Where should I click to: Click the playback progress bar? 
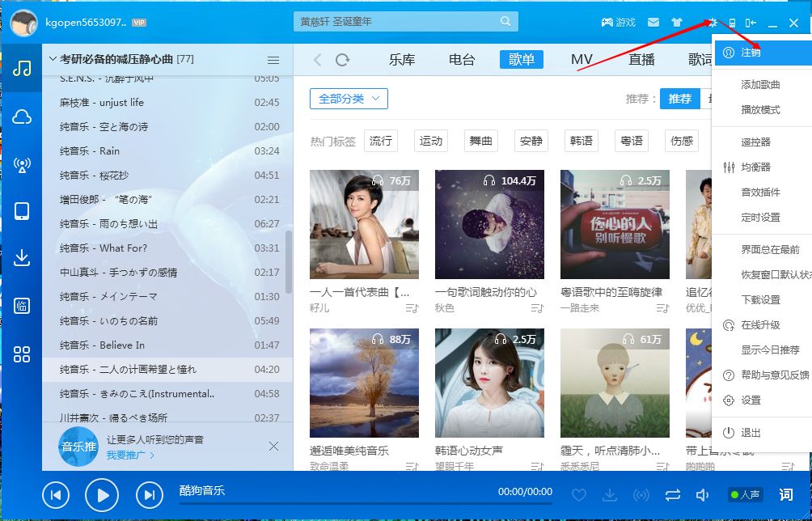364,503
